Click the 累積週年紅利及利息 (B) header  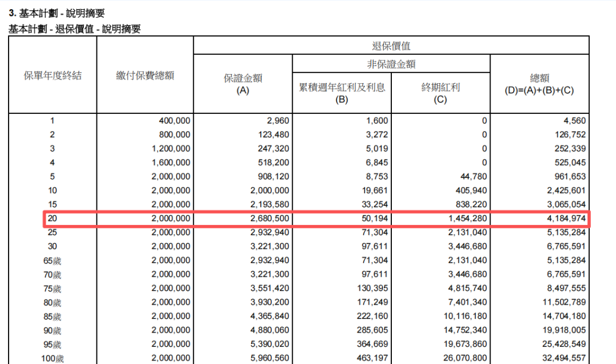(342, 92)
